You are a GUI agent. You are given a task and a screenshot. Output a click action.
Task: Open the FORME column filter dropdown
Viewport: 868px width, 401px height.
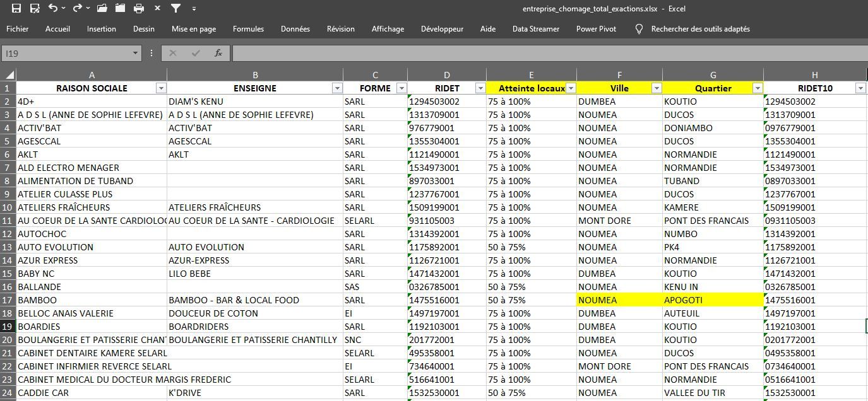(401, 88)
